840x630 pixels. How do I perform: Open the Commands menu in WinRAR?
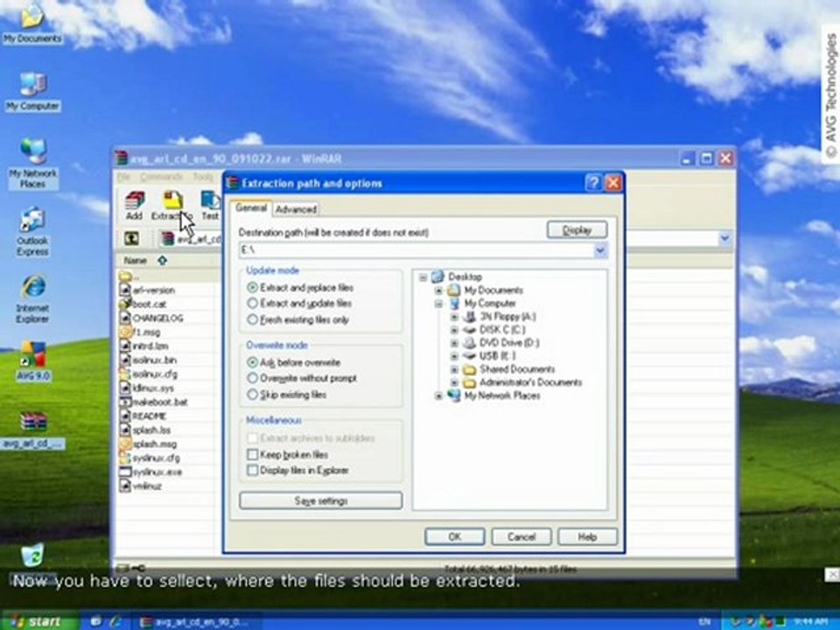click(x=161, y=177)
